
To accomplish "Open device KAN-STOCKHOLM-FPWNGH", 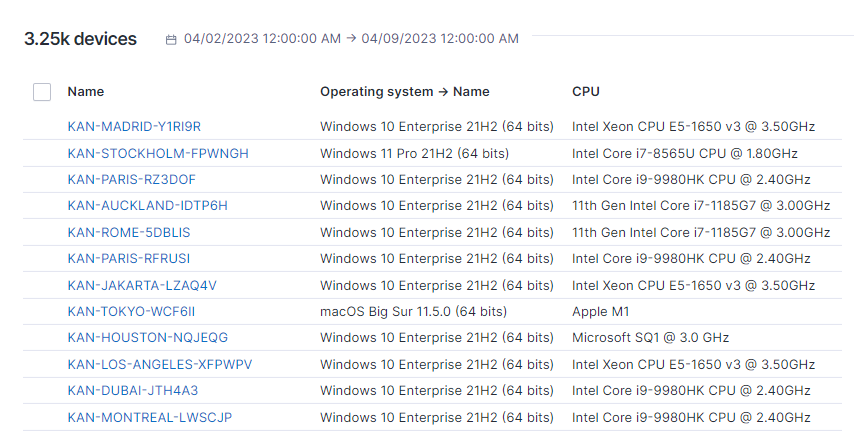I will coord(158,153).
